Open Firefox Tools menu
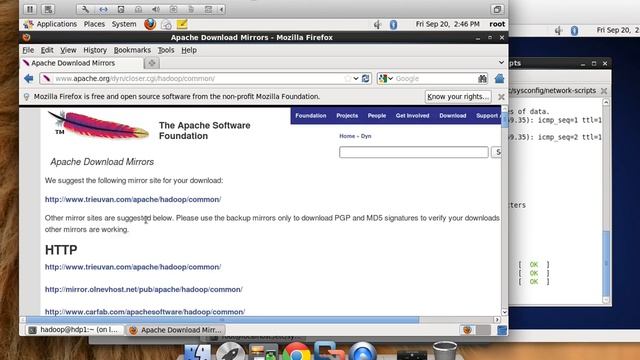Viewport: 640px width, 360px height. click(x=166, y=50)
